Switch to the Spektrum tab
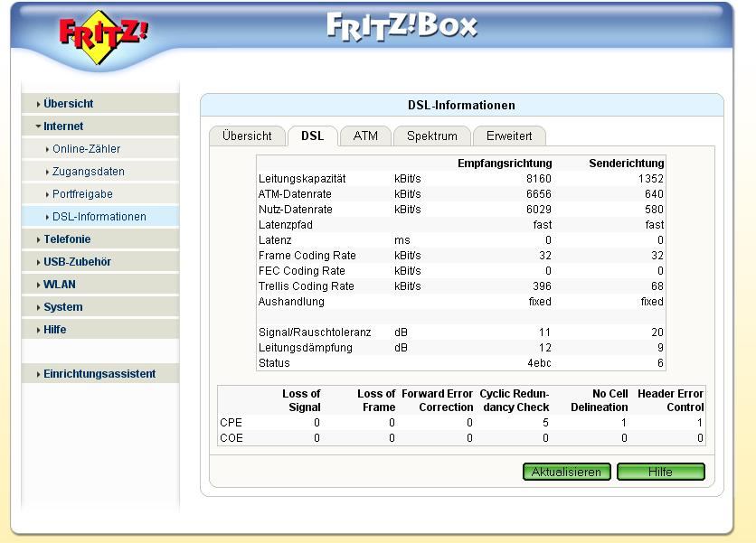 pyautogui.click(x=432, y=136)
